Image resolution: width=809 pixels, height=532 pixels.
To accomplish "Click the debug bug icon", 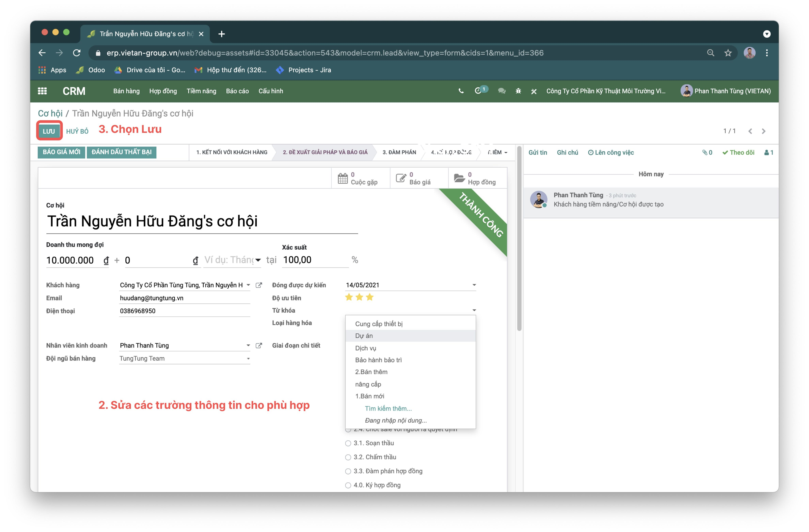I will [x=518, y=91].
